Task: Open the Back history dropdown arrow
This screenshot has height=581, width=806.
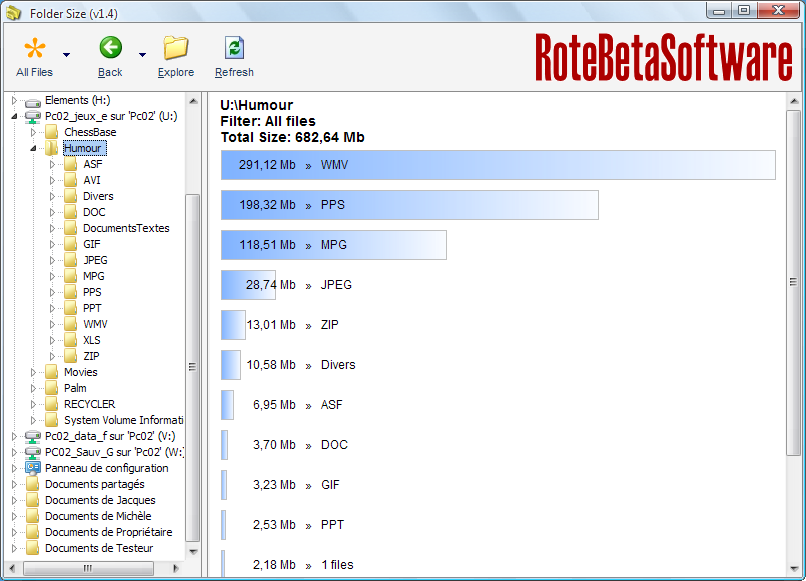Action: click(142, 55)
